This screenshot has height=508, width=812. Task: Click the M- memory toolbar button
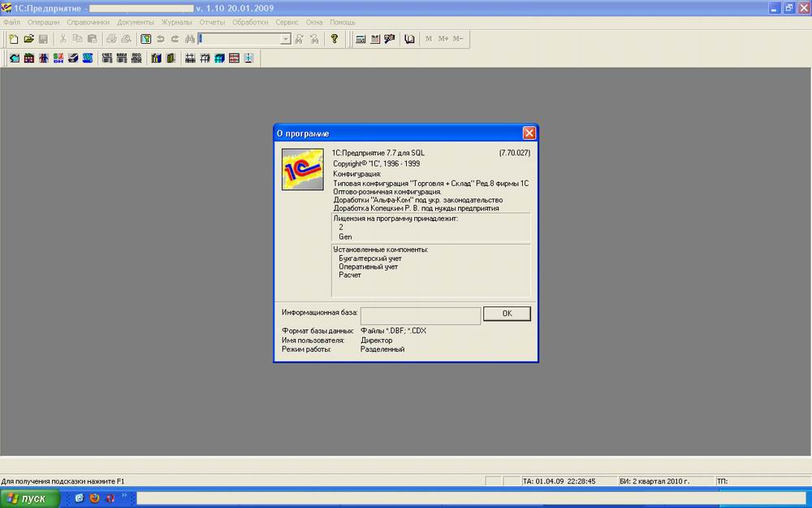coord(458,39)
